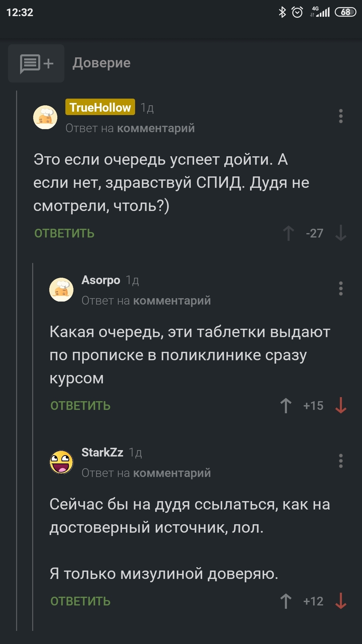Upvote TrueHollow's comment
Viewport: 362px width, 644px height.
click(288, 233)
